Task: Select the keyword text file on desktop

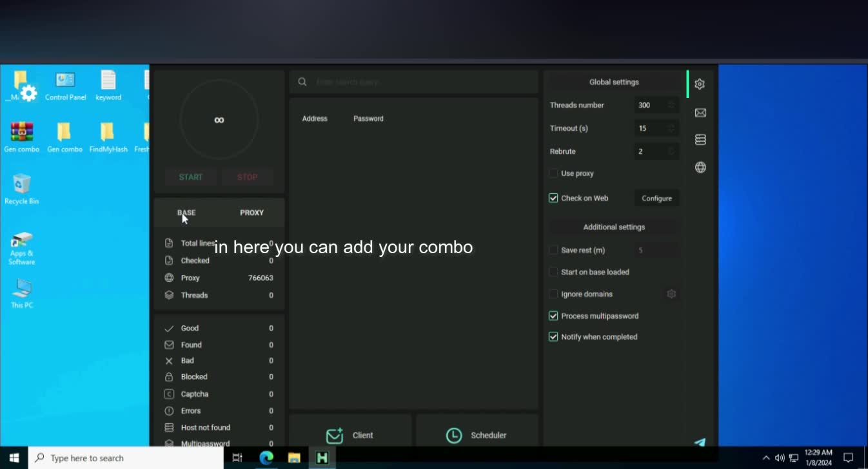Action: pos(108,86)
